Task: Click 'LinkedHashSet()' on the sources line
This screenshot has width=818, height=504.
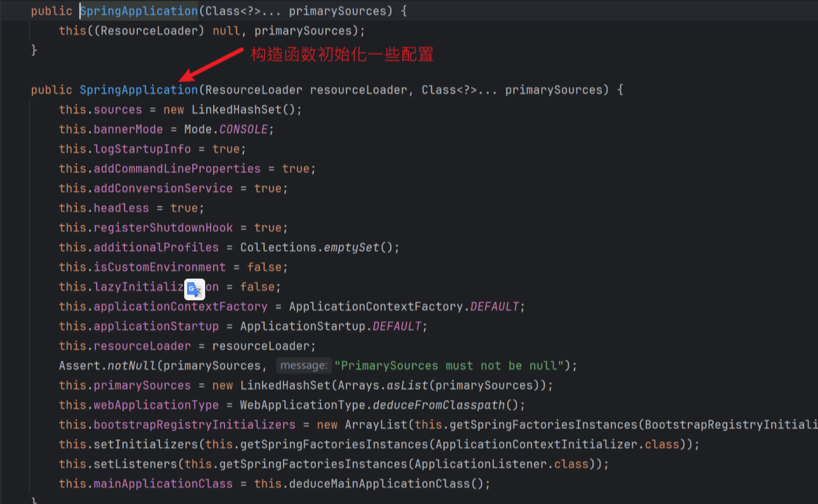Action: pyautogui.click(x=243, y=109)
